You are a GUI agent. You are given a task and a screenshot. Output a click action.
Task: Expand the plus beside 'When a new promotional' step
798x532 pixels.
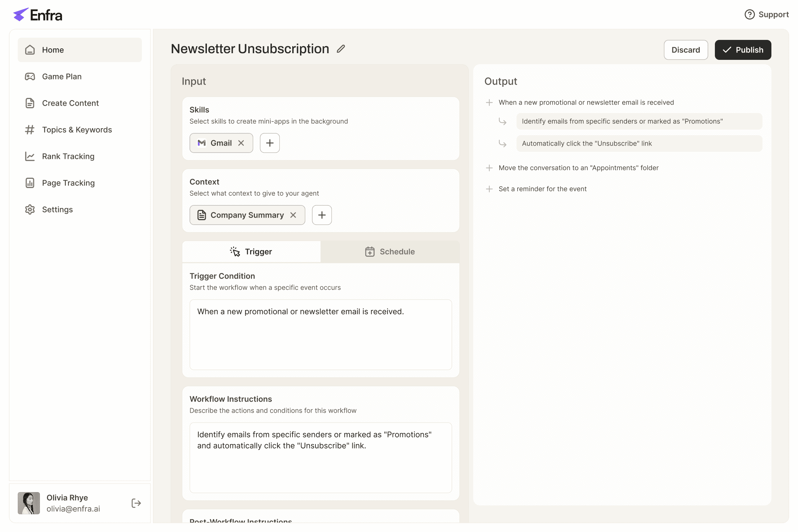(x=489, y=102)
